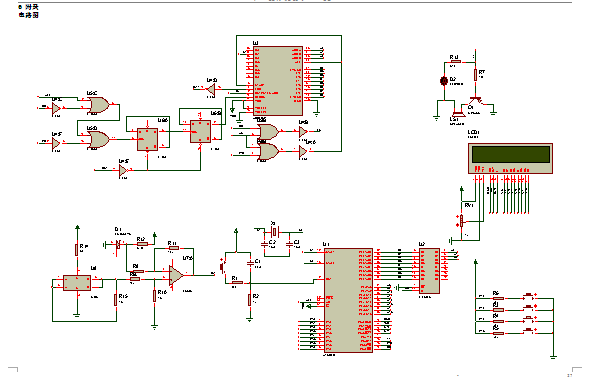Screen dimensions: 598x391
Task: Select the D1 diode next to R12
Action: pos(118,244)
